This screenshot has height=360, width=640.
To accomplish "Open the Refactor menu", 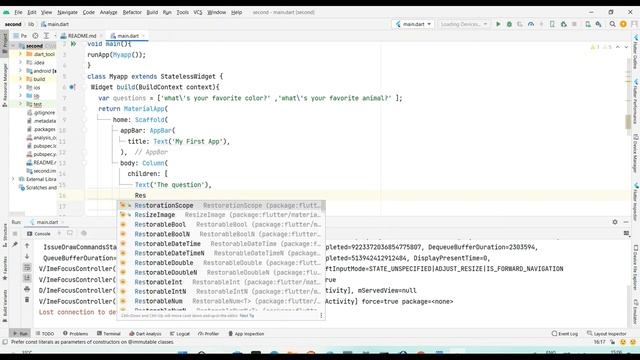I will [x=132, y=12].
